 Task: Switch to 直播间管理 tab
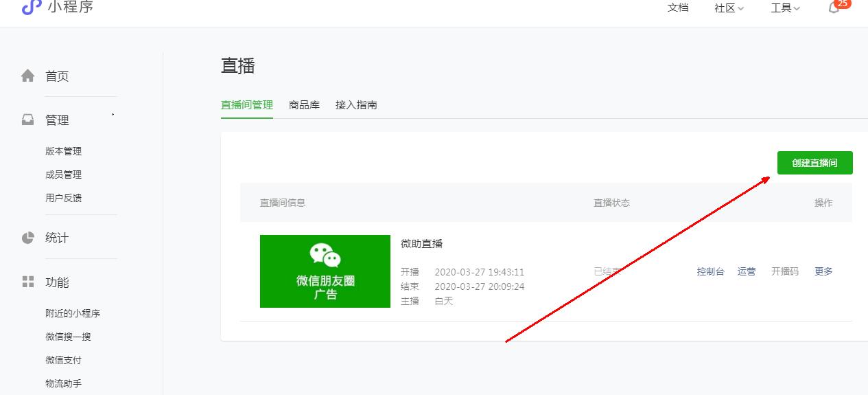coord(247,105)
